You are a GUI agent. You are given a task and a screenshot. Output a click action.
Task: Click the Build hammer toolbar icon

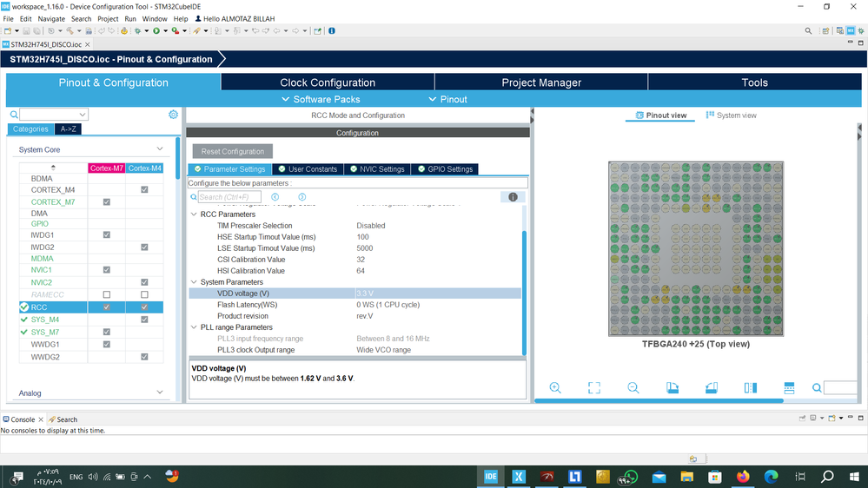coord(70,31)
